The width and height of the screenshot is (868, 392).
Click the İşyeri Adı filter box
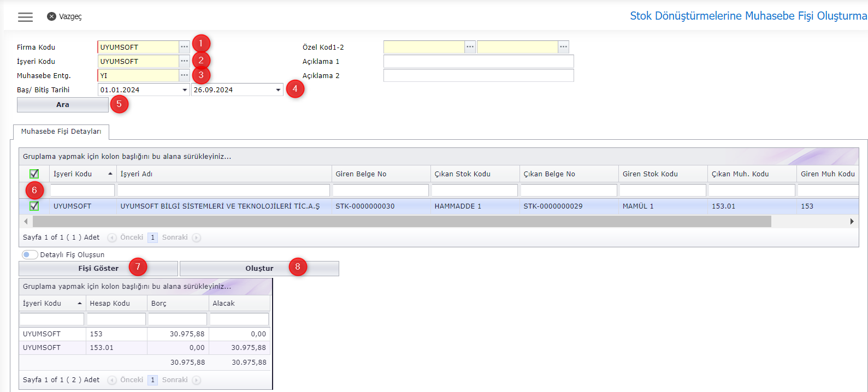tap(224, 190)
